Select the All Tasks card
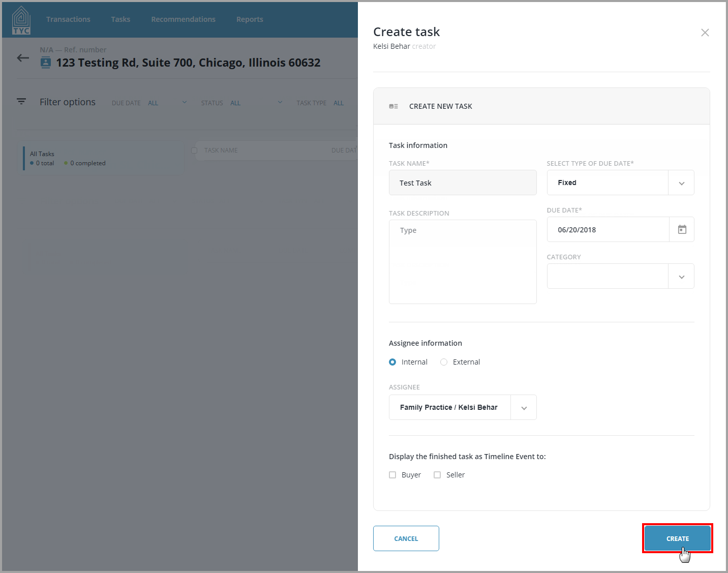 pos(100,159)
